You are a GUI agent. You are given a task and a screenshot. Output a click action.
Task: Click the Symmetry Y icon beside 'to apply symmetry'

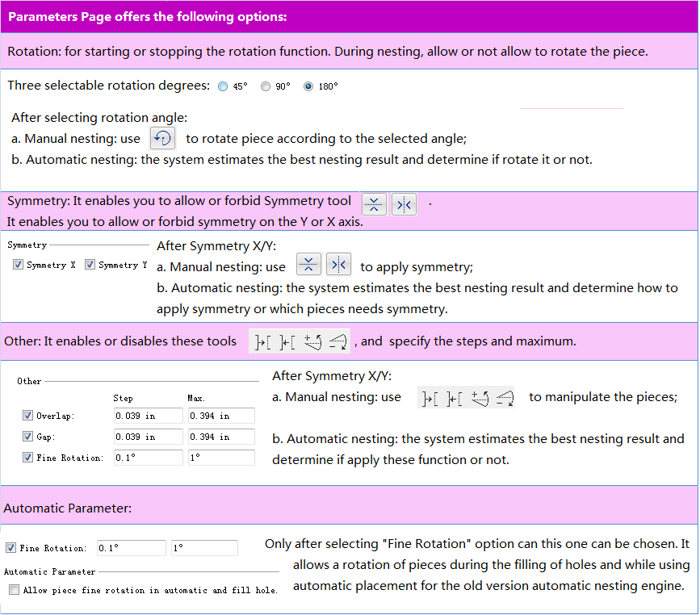pyautogui.click(x=338, y=264)
